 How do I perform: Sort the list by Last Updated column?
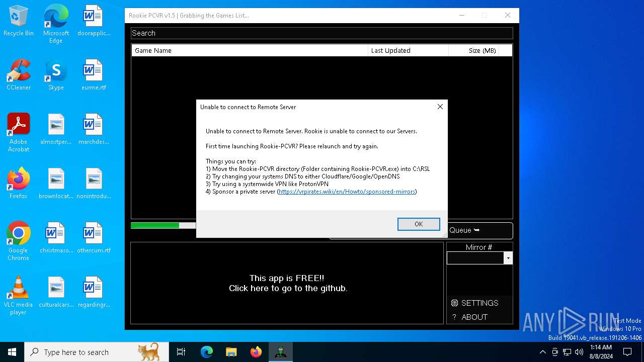[x=408, y=50]
